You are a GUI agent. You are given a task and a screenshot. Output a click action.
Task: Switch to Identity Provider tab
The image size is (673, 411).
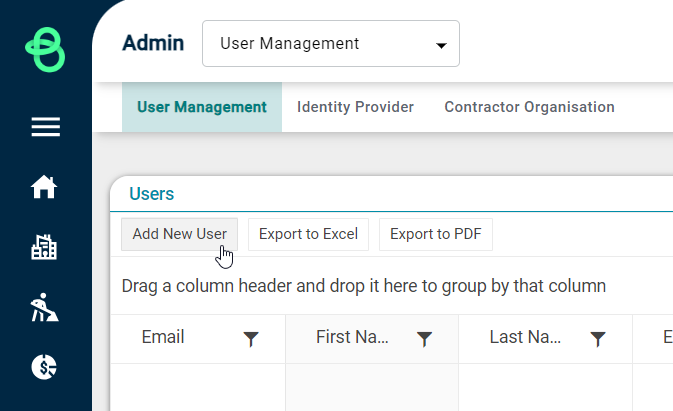point(355,107)
